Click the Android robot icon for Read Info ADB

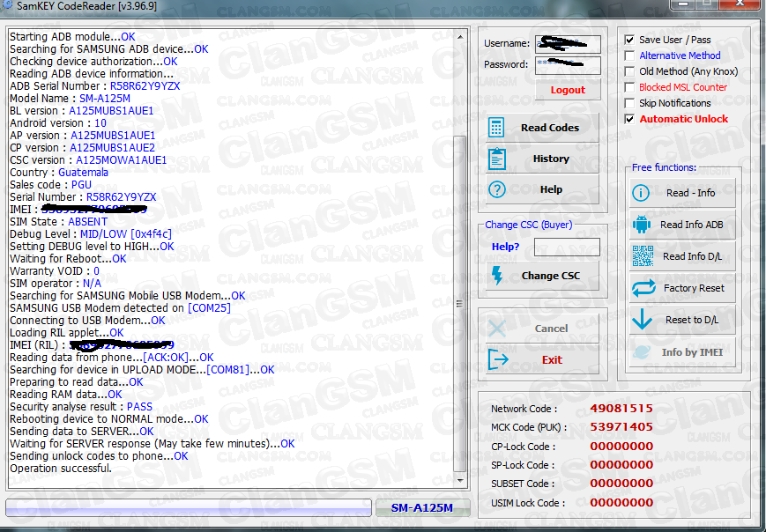click(x=642, y=225)
